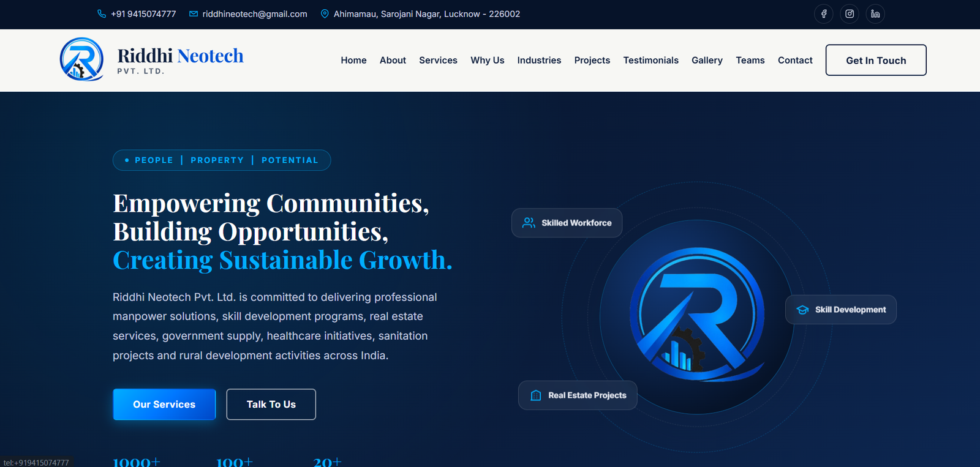
Task: Go to Testimonials section
Action: [x=651, y=60]
